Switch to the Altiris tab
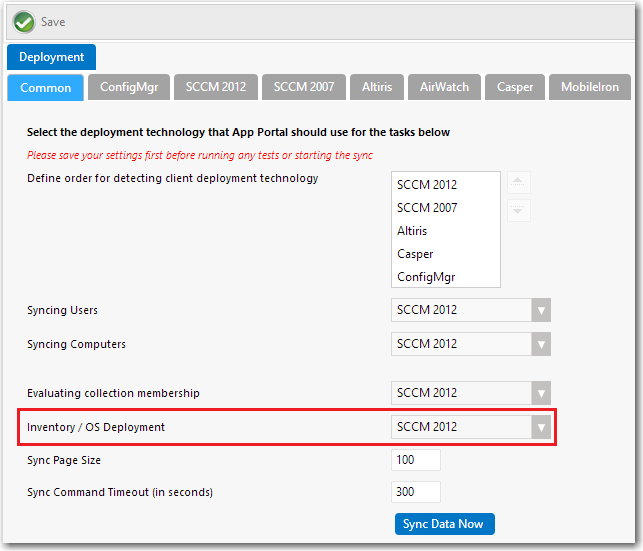 377,87
